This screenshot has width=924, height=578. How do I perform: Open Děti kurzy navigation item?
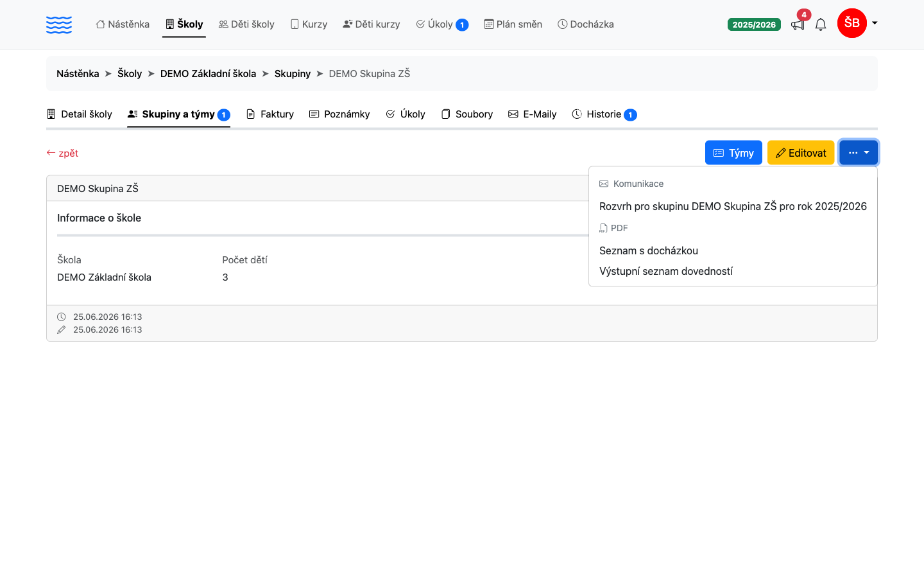pyautogui.click(x=372, y=24)
